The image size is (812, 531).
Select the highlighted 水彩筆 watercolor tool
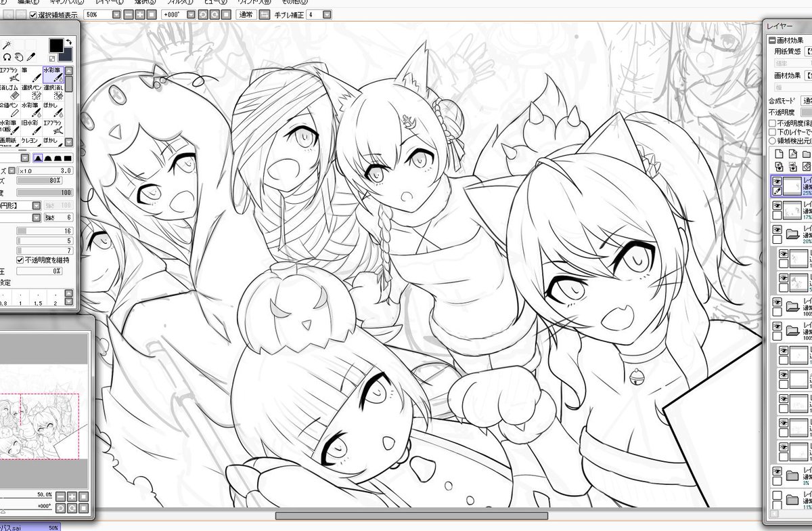53,75
